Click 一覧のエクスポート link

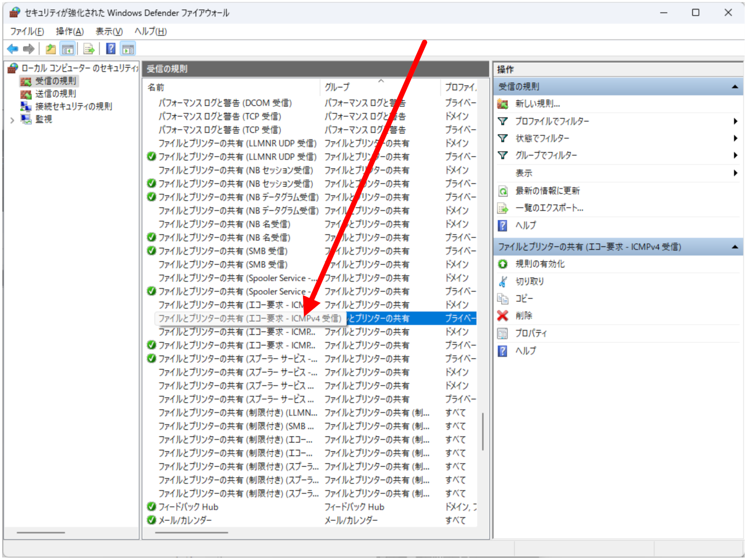click(549, 208)
